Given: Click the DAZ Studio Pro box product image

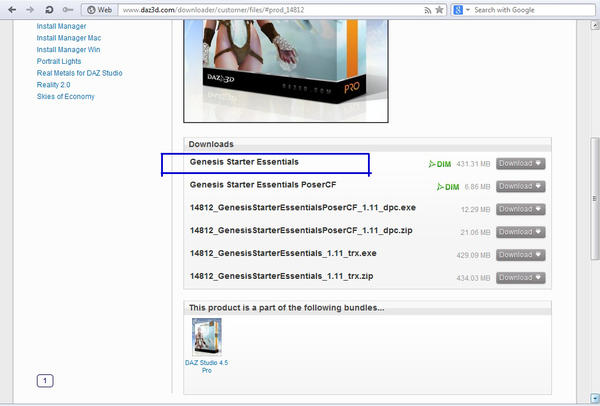Looking at the screenshot, I should coord(286,71).
